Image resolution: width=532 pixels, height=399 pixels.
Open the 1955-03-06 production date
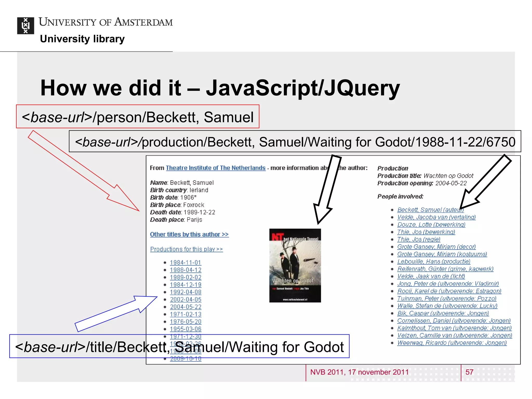[x=186, y=329]
